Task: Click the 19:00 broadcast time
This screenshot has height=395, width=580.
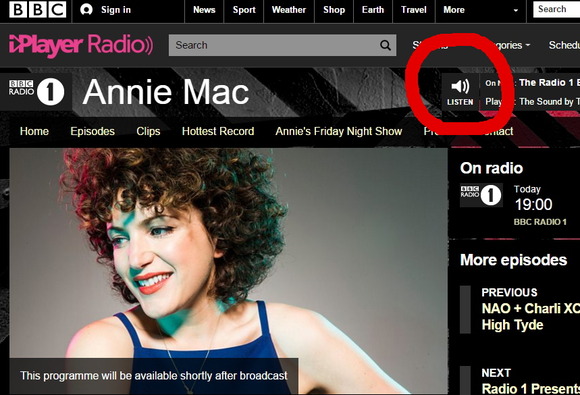Action: pyautogui.click(x=533, y=205)
